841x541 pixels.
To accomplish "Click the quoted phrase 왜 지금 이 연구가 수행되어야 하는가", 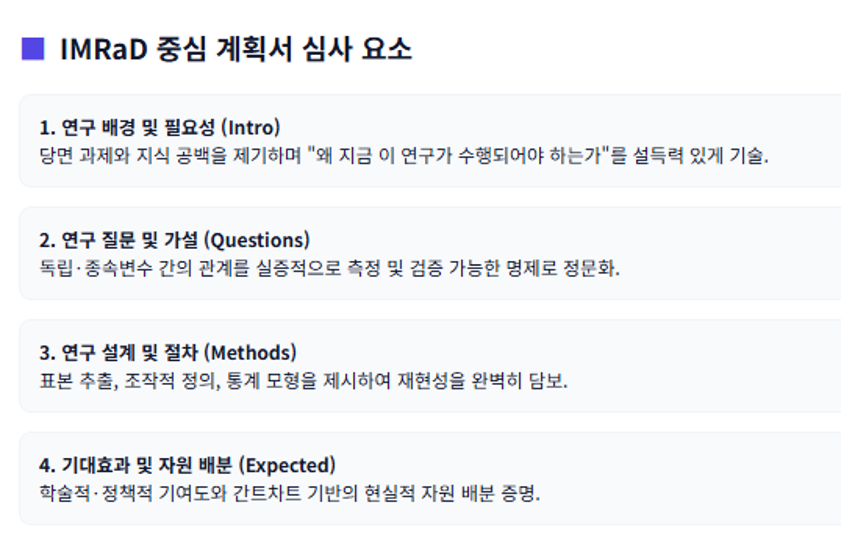I will click(x=459, y=156).
